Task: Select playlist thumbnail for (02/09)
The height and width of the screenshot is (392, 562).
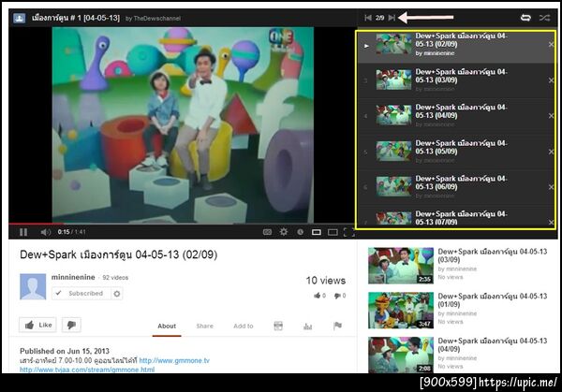Action: click(x=393, y=44)
